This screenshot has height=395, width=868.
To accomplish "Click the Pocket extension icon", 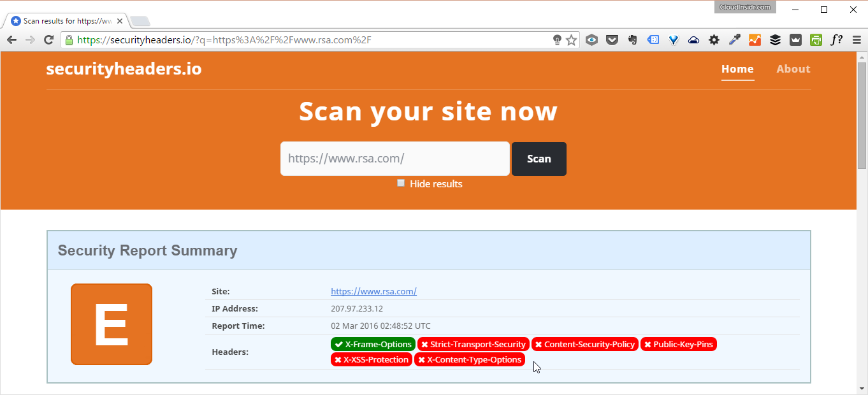I will point(612,40).
